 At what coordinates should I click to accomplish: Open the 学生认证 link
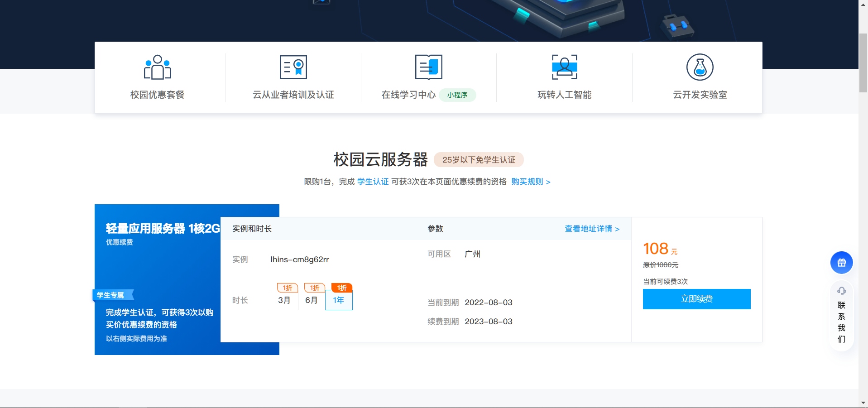tap(373, 182)
